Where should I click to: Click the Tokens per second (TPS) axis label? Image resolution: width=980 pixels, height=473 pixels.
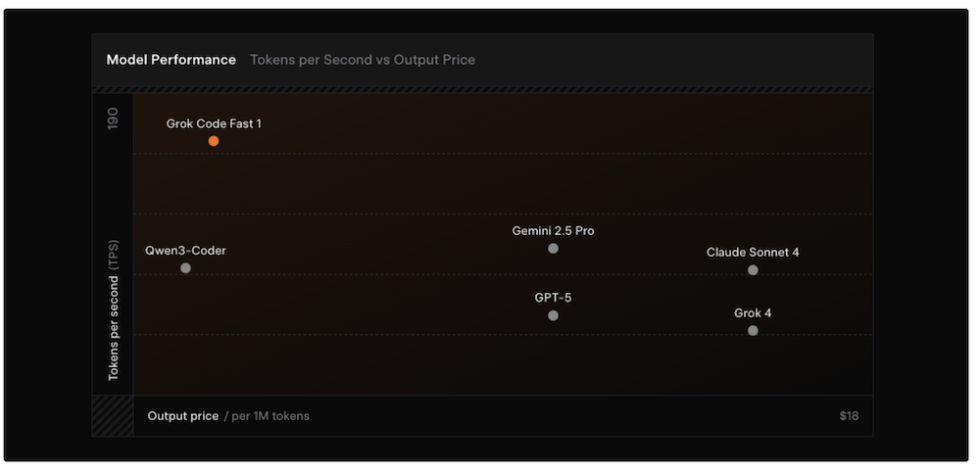click(x=114, y=309)
